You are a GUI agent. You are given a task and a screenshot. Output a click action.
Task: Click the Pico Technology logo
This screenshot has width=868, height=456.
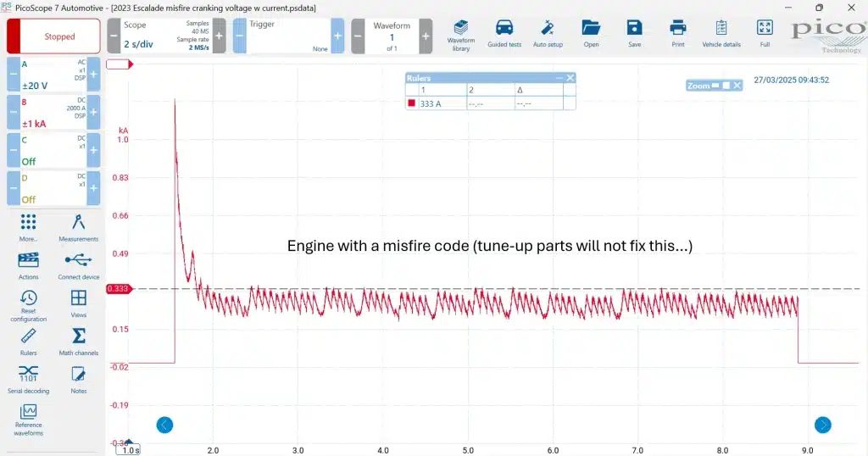829,36
